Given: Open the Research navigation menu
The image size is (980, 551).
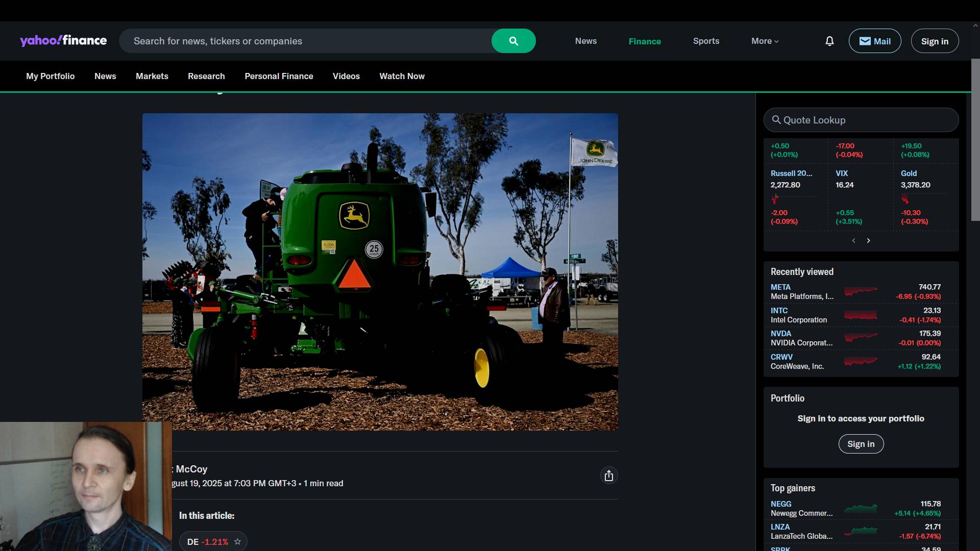Looking at the screenshot, I should (206, 76).
